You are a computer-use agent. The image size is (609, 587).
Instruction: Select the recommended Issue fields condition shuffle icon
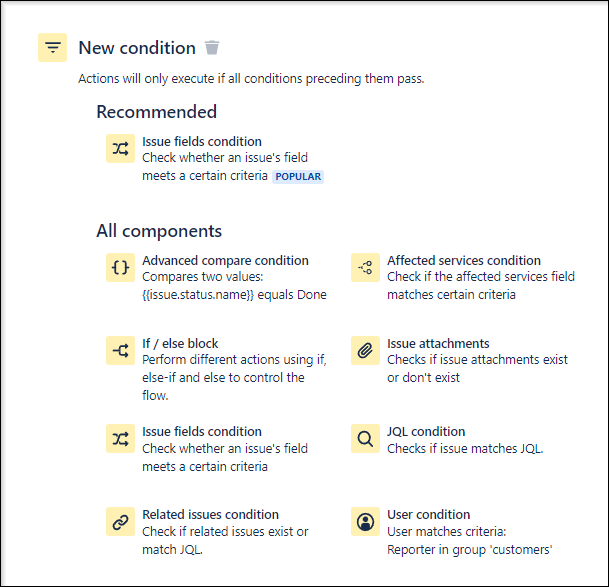120,148
